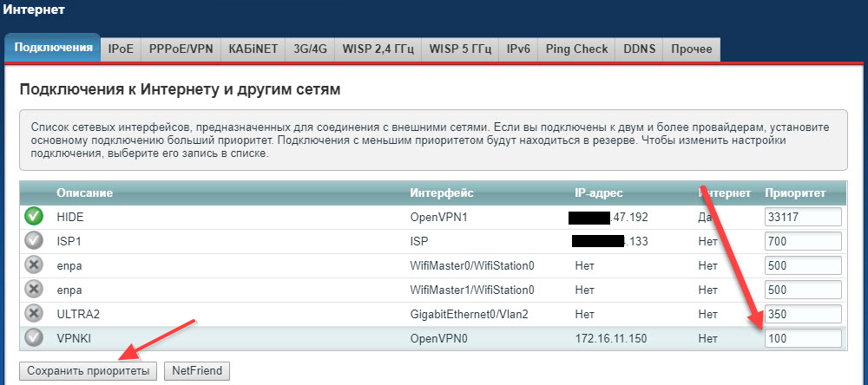The height and width of the screenshot is (385, 868).
Task: Click the green checkmark status icon for HIDE
Action: coord(34,217)
